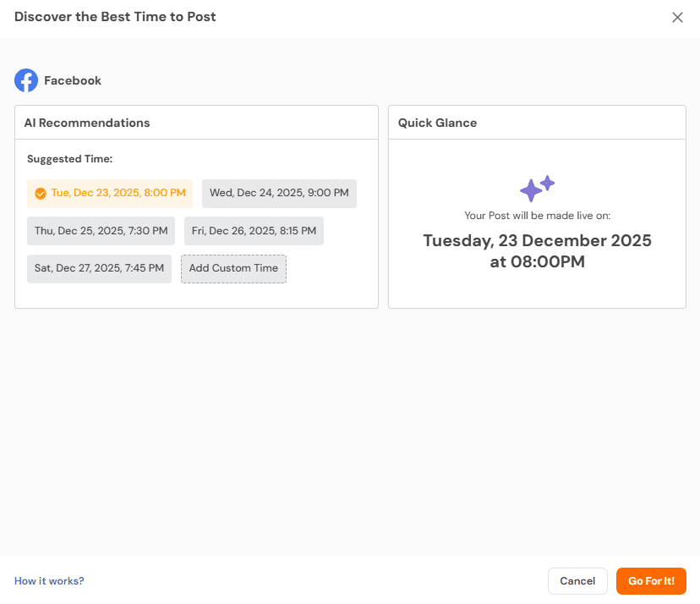Close the Discover the Best Time to Post dialog
The image size is (700, 604).
(x=677, y=17)
